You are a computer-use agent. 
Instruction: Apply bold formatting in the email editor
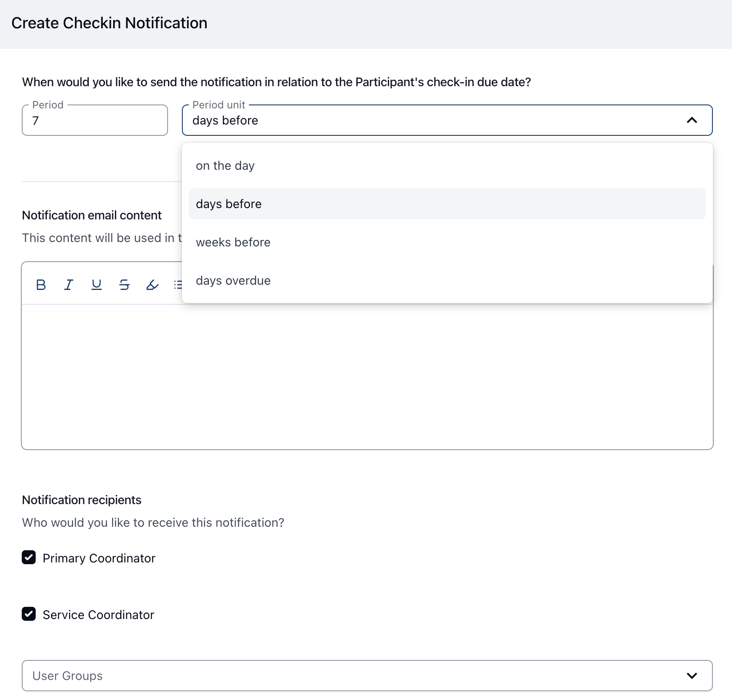[41, 285]
